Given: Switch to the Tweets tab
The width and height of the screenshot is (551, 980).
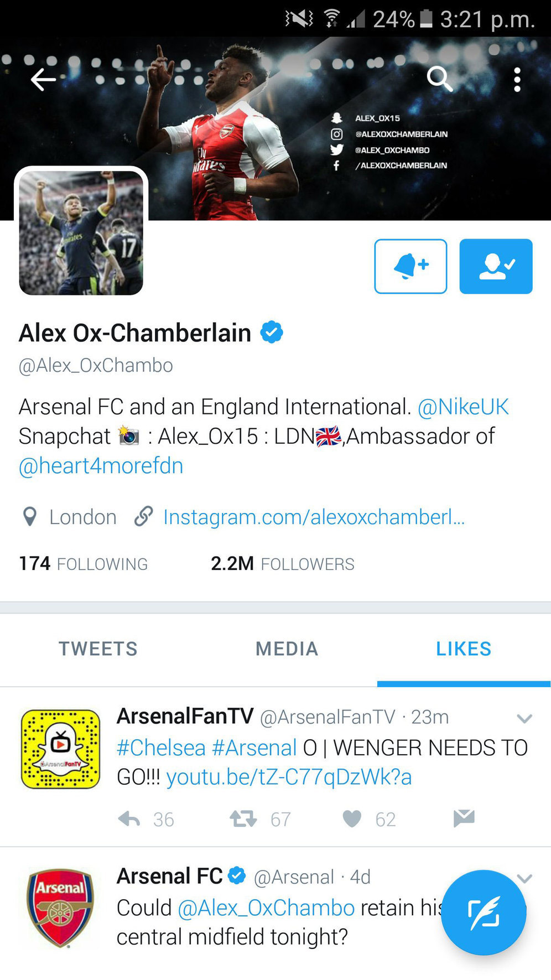Looking at the screenshot, I should [98, 649].
